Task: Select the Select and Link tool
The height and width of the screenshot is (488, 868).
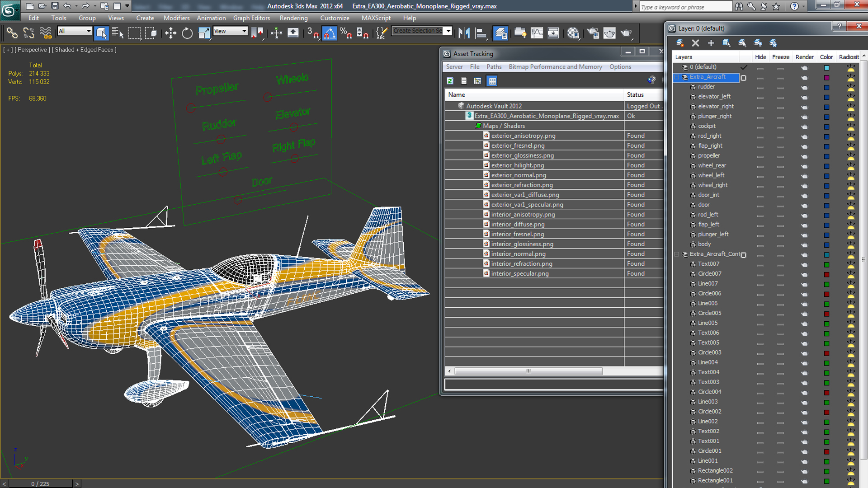Action: (x=12, y=33)
